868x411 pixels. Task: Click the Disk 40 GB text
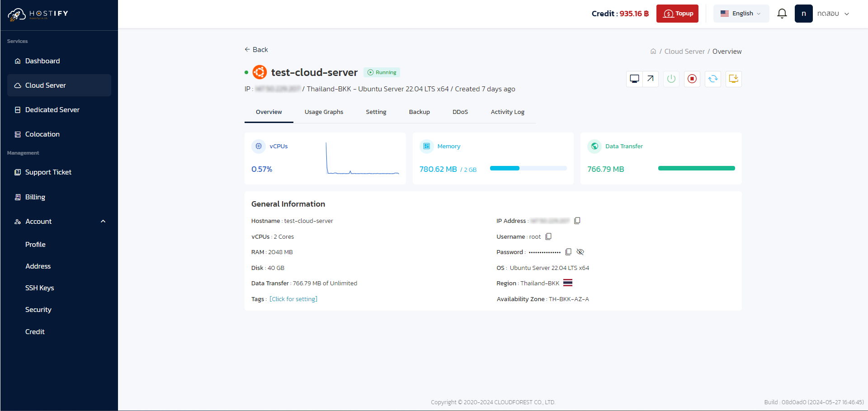coord(268,268)
